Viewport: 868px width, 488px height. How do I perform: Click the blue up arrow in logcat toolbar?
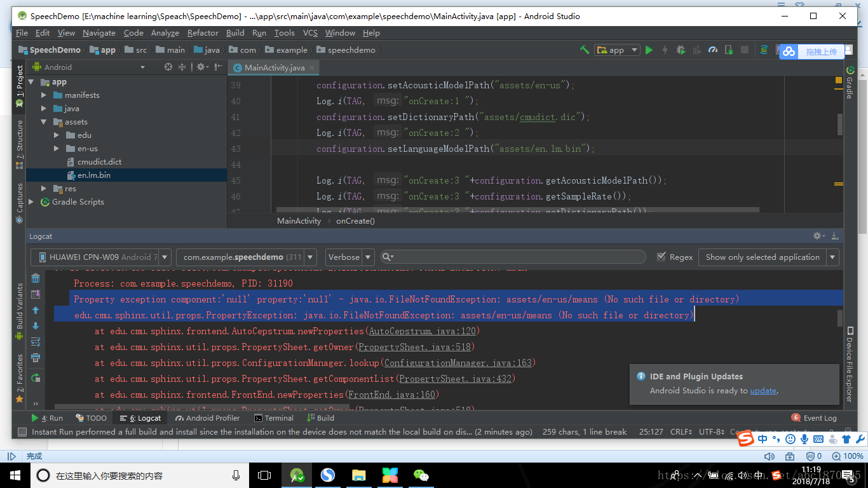pyautogui.click(x=36, y=310)
